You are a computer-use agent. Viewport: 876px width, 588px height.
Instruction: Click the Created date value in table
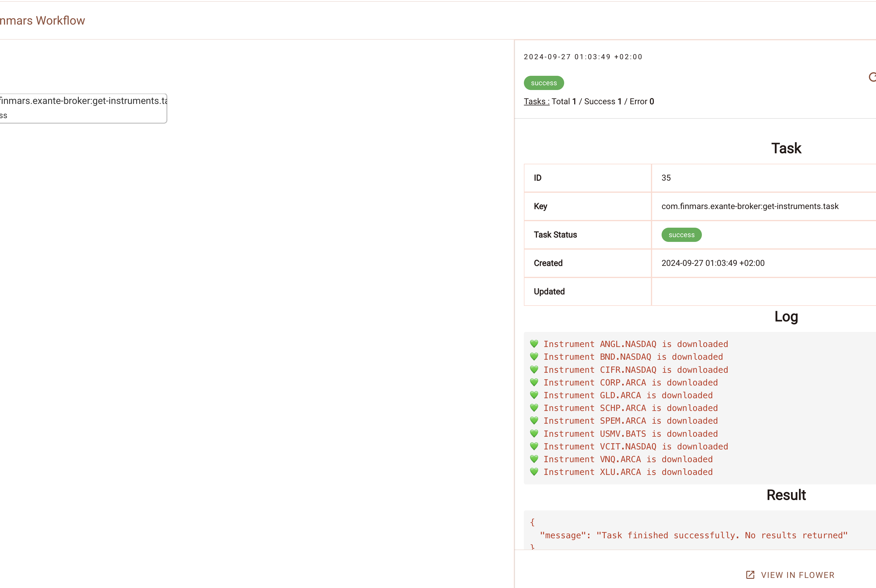click(713, 263)
